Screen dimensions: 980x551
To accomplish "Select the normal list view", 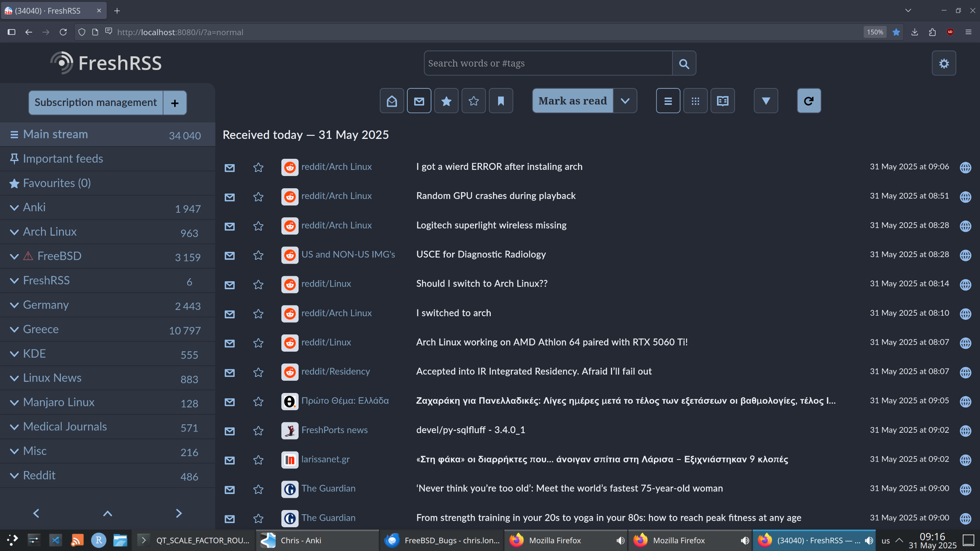I will point(668,101).
